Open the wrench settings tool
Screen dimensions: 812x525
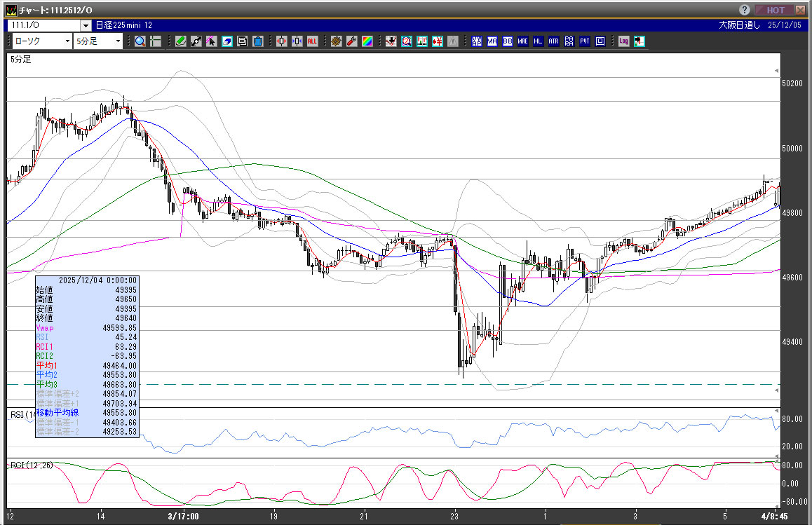(352, 41)
